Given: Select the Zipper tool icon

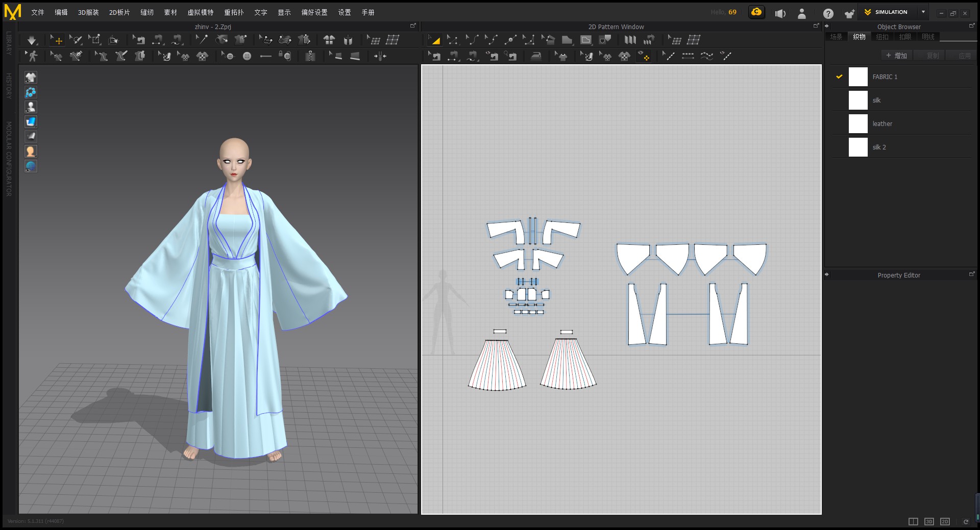Looking at the screenshot, I should pyautogui.click(x=310, y=56).
